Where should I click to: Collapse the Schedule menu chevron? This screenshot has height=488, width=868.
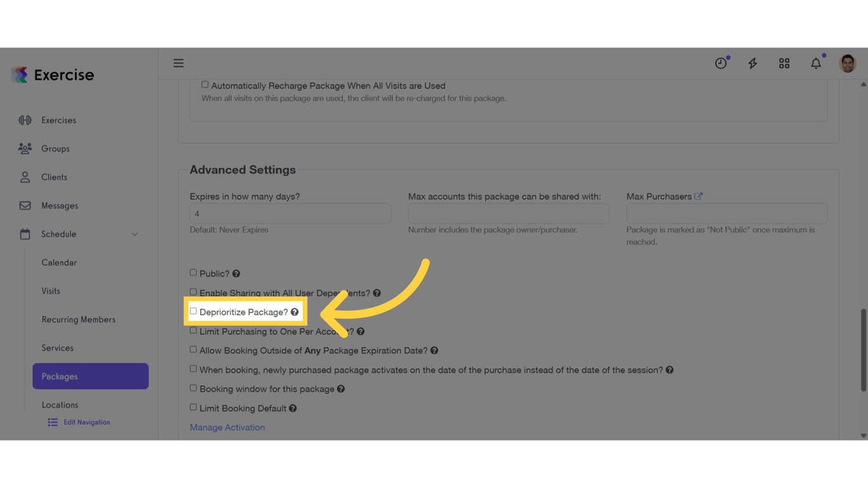[134, 234]
